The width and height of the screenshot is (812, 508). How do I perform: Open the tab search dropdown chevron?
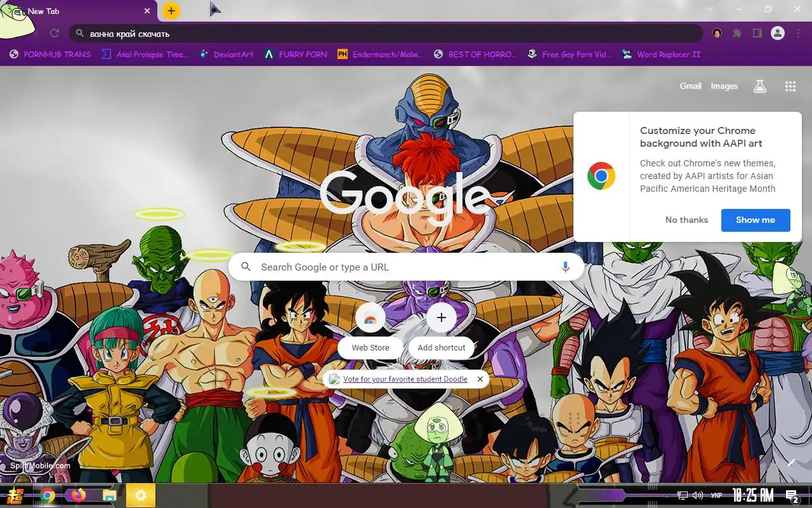(x=710, y=9)
